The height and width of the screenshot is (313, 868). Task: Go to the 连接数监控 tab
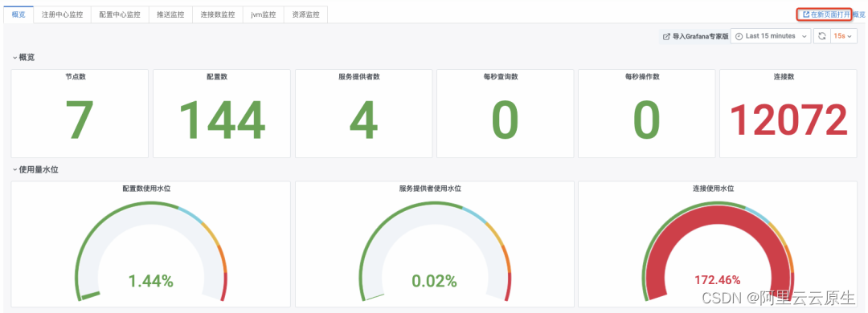point(218,15)
